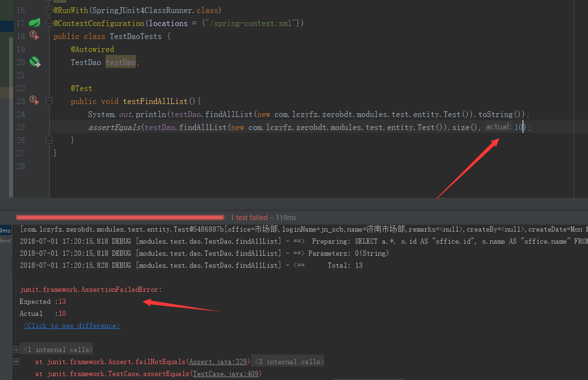Click the testFindAllList method name
Screen dimensions: 588x380
click(x=156, y=101)
